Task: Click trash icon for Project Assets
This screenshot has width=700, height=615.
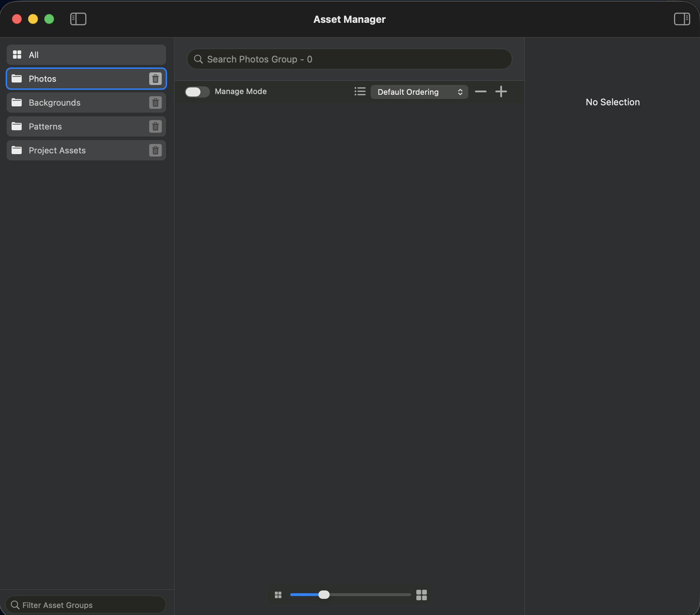Action: coord(155,150)
